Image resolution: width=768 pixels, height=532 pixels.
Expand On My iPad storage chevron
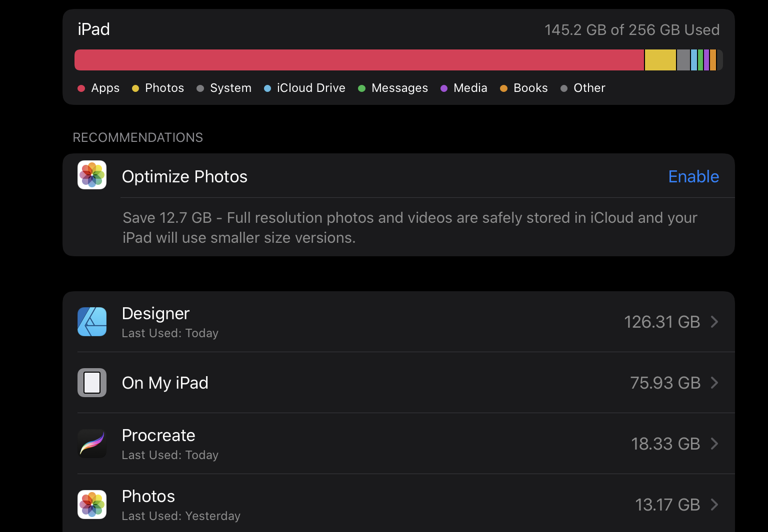(714, 383)
